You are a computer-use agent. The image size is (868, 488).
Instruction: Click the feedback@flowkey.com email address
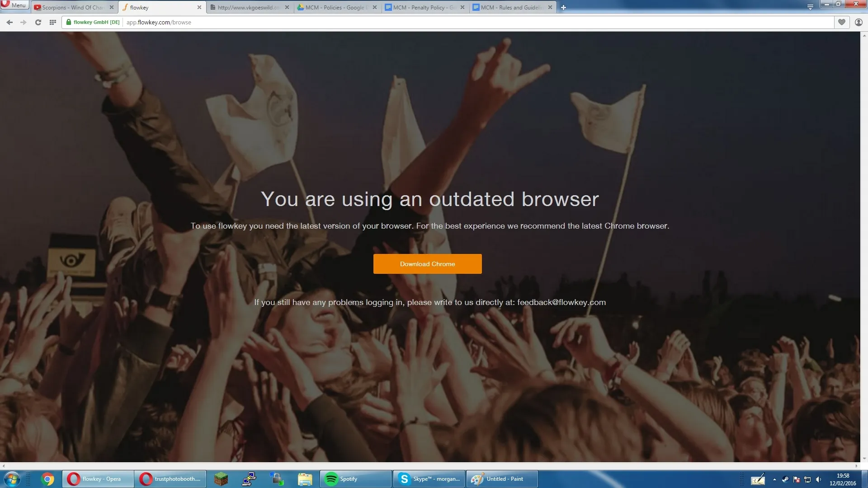point(561,302)
